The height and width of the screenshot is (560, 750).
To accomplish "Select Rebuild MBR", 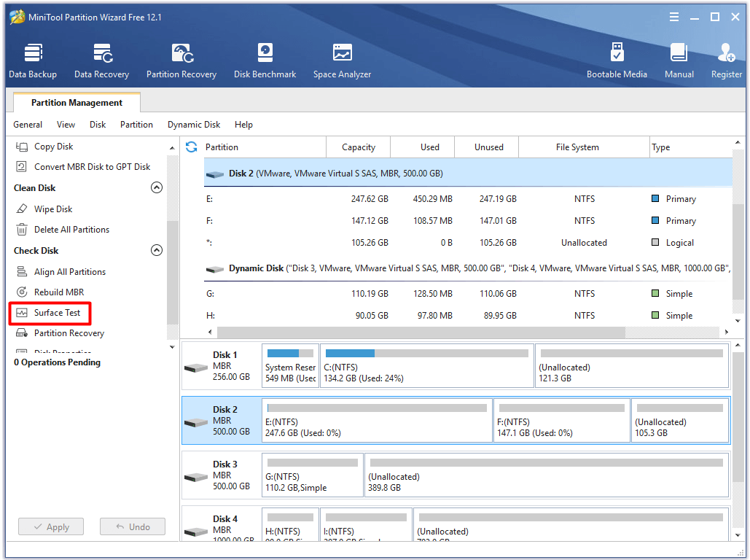I will point(50,292).
